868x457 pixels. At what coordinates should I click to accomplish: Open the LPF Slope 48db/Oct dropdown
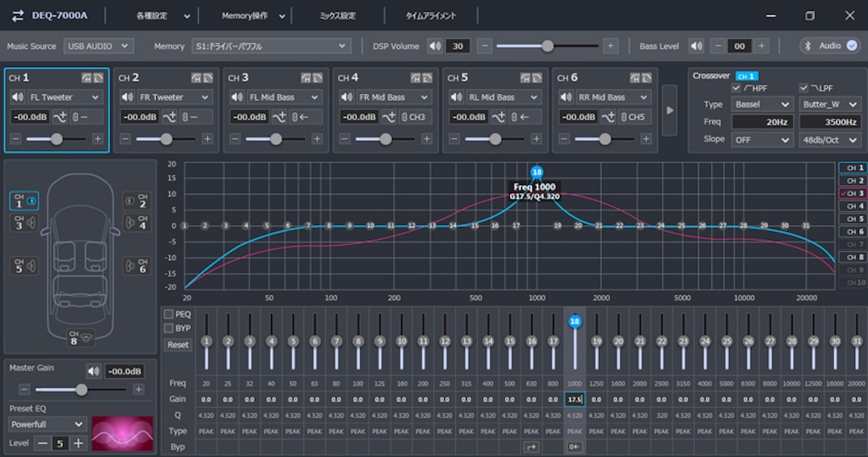(830, 140)
